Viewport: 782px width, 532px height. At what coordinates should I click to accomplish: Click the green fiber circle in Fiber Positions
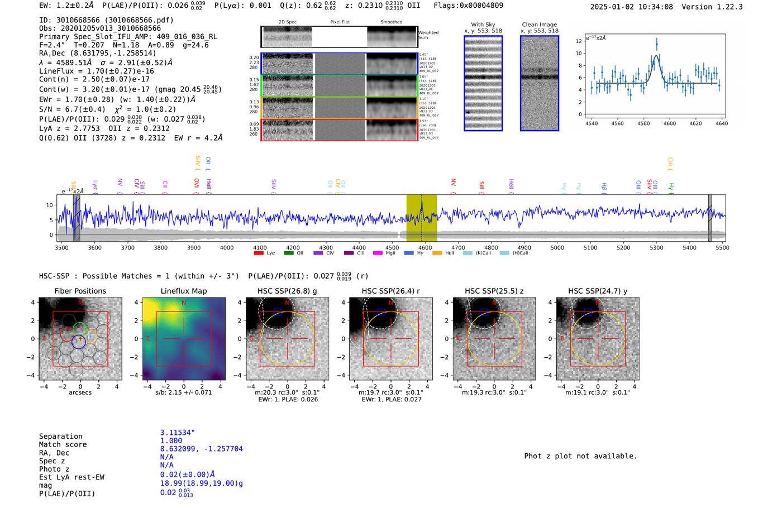80,329
